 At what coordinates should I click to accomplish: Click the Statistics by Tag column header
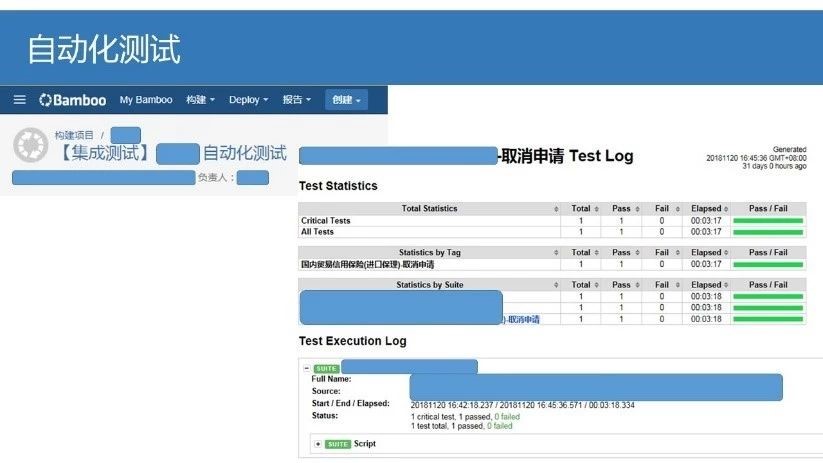[x=429, y=252]
